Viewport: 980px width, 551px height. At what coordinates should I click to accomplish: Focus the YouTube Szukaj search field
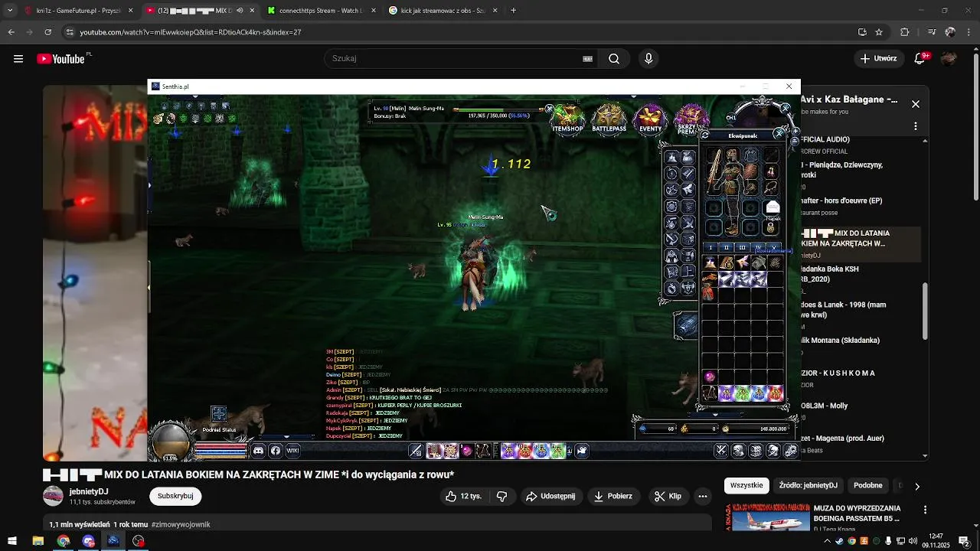point(459,58)
